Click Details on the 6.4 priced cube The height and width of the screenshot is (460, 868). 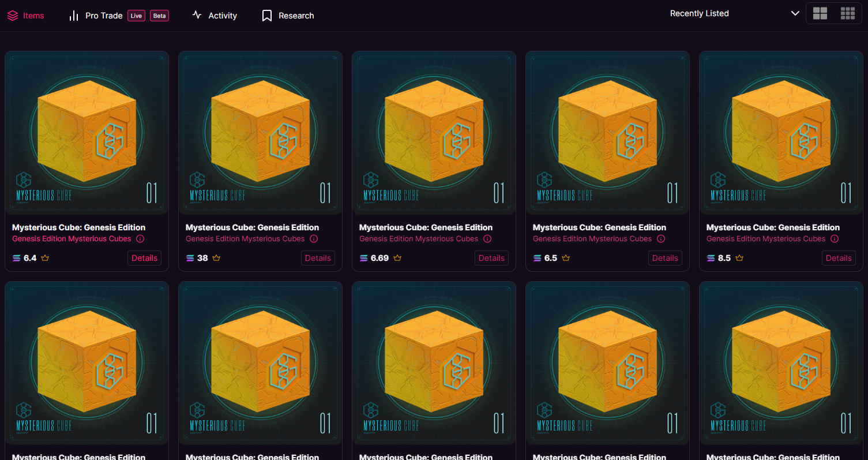click(144, 258)
